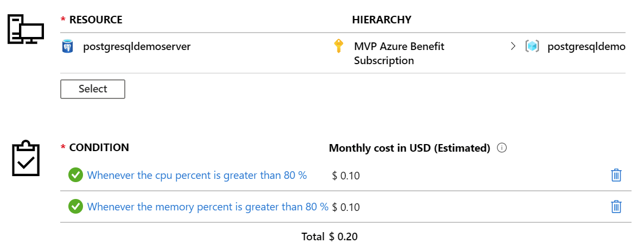
Task: Click the postgresqldemo resource group name
Action: coord(586,47)
